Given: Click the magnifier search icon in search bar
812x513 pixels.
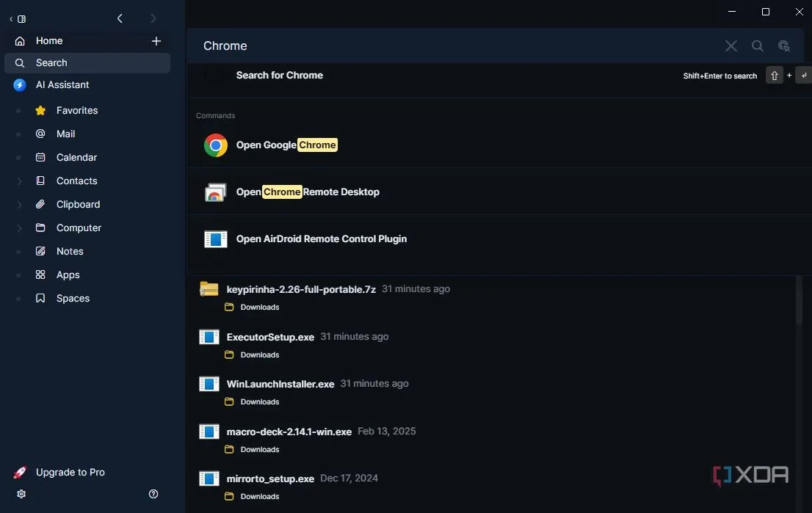Looking at the screenshot, I should 758,46.
